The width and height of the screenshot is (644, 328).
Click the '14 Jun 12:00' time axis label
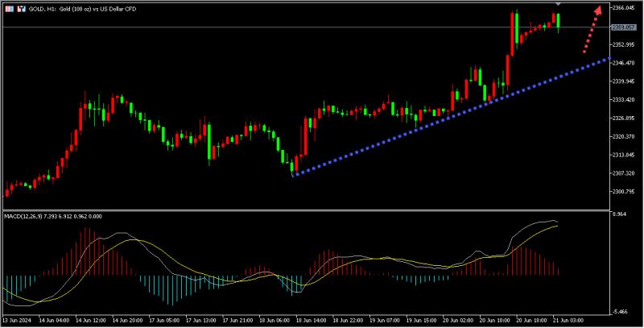click(x=91, y=320)
